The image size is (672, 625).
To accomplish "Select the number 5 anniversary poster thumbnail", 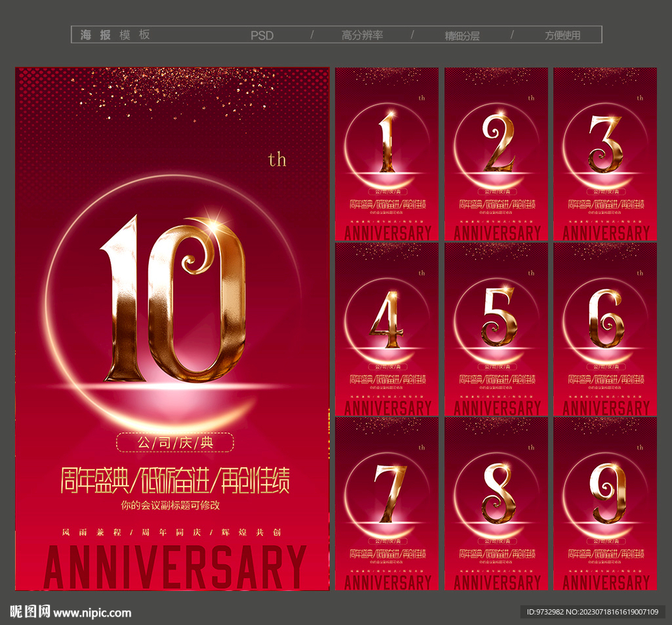I will (x=496, y=329).
